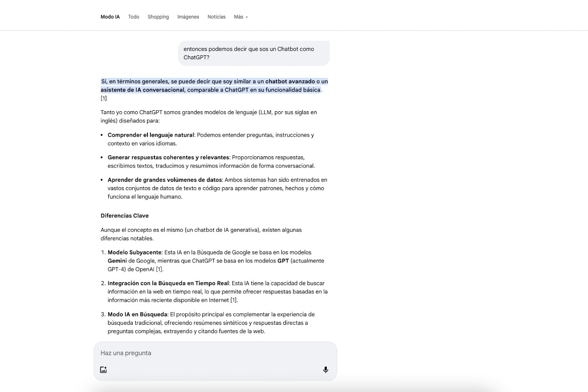Image resolution: width=588 pixels, height=392 pixels.
Task: Go to the Imágenes tab
Action: 188,17
